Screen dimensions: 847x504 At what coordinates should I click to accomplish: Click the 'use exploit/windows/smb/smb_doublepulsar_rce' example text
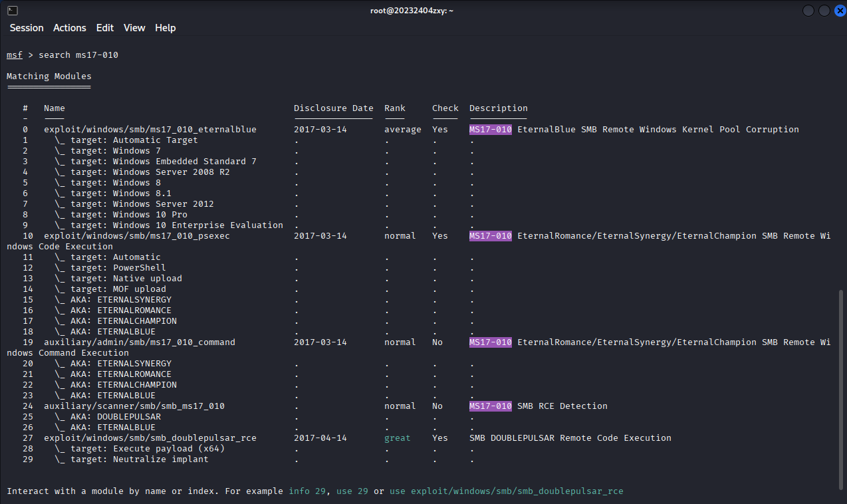[507, 491]
